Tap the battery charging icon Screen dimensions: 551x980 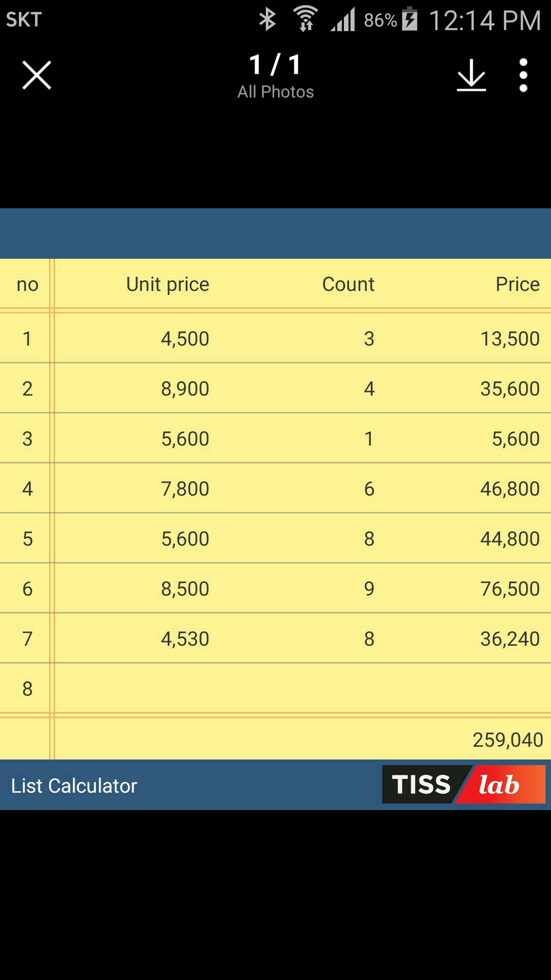(410, 19)
